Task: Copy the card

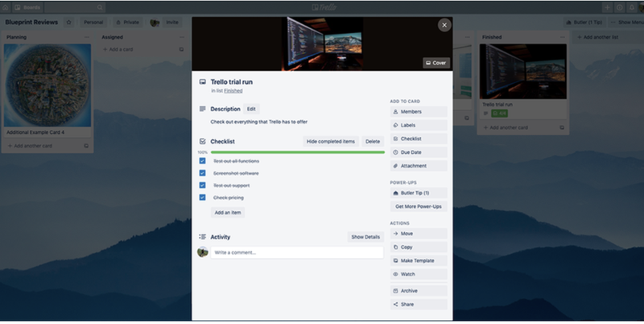Action: 419,247
